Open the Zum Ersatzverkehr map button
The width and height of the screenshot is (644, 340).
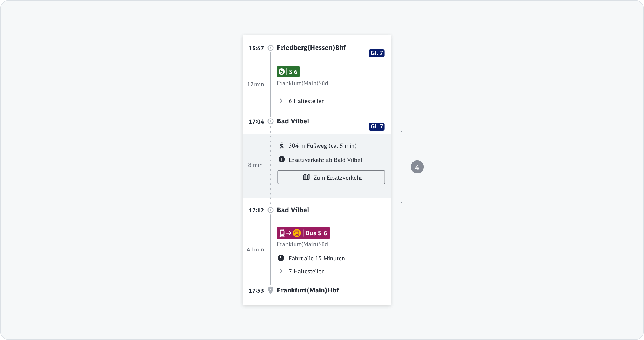coord(331,177)
